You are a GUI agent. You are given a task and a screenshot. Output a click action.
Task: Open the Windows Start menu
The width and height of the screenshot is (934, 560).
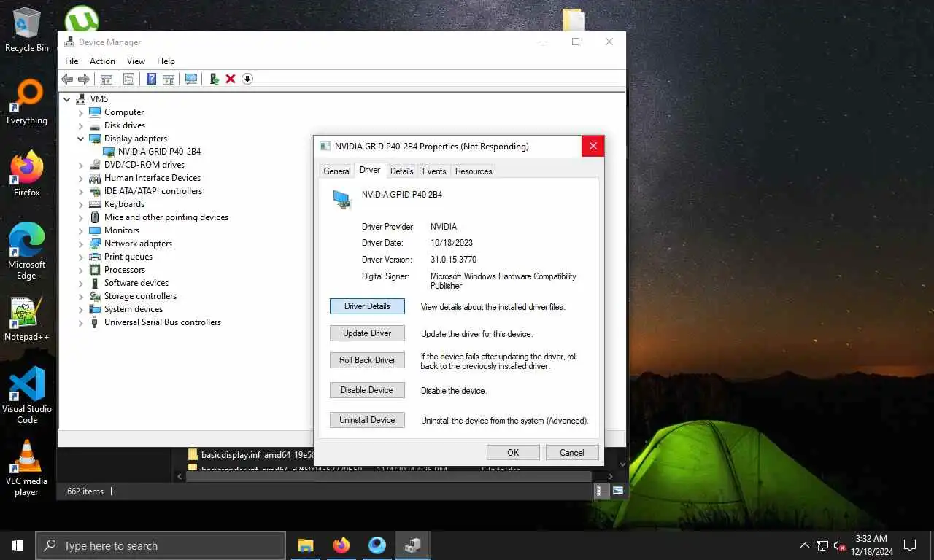point(18,545)
